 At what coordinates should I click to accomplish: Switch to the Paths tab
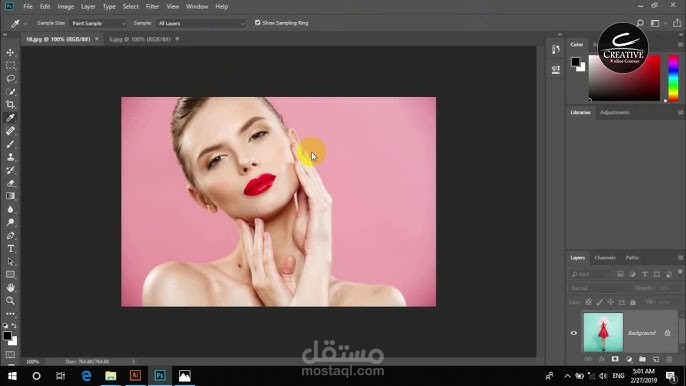[x=632, y=258]
